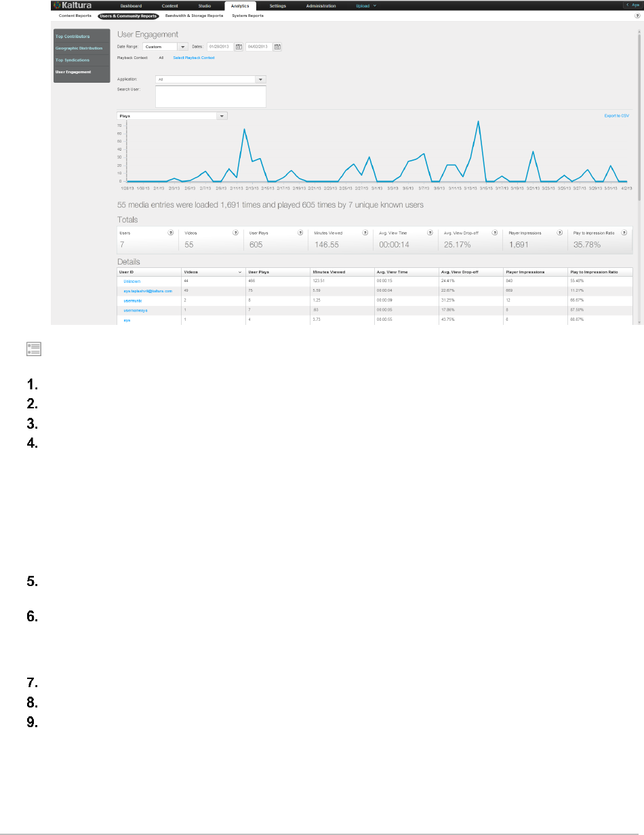Select Users & Community Reports sub-tab
This screenshot has width=644, height=835.
coord(128,15)
